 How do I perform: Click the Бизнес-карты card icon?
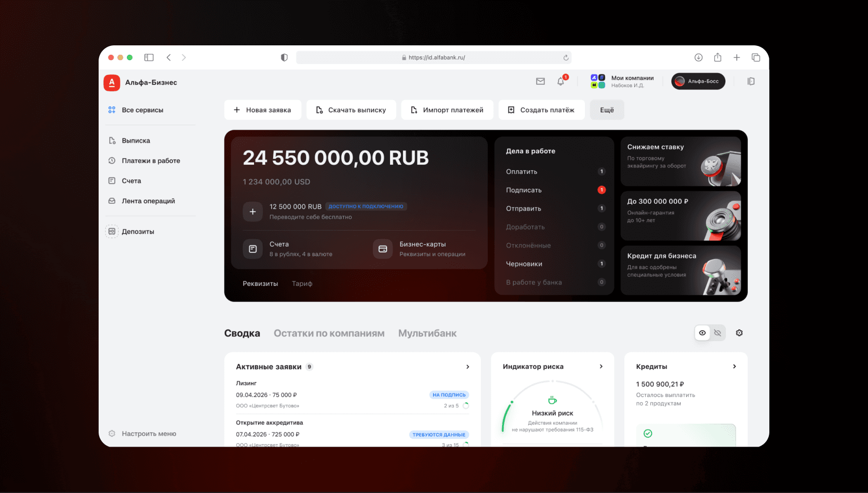[x=383, y=249]
